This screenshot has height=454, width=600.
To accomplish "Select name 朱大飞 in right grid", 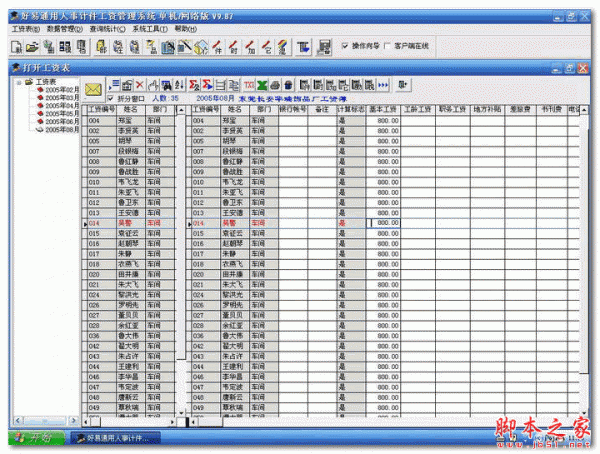I will click(x=233, y=285).
